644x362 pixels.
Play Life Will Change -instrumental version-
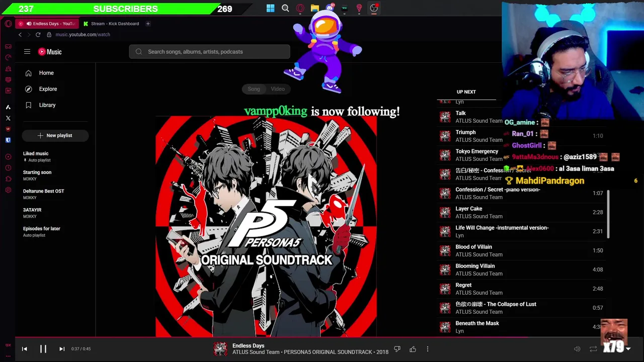click(521, 231)
